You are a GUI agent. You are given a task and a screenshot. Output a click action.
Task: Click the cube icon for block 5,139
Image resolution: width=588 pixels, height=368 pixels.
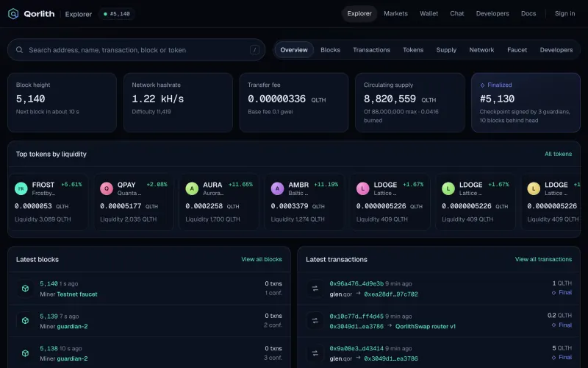pos(25,321)
